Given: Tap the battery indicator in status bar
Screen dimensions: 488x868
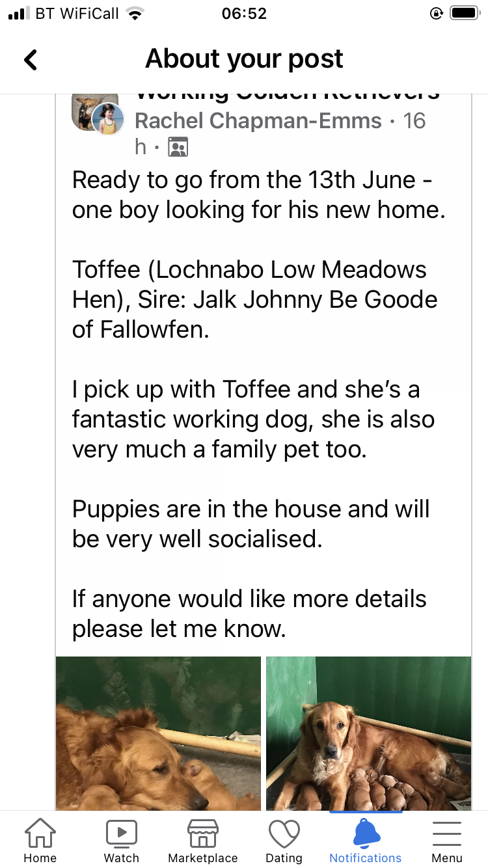Looking at the screenshot, I should click(x=464, y=14).
